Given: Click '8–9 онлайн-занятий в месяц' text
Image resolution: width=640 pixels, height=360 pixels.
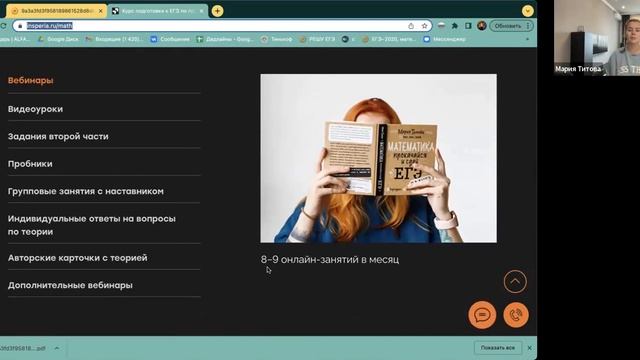Looking at the screenshot, I should click(x=330, y=260).
